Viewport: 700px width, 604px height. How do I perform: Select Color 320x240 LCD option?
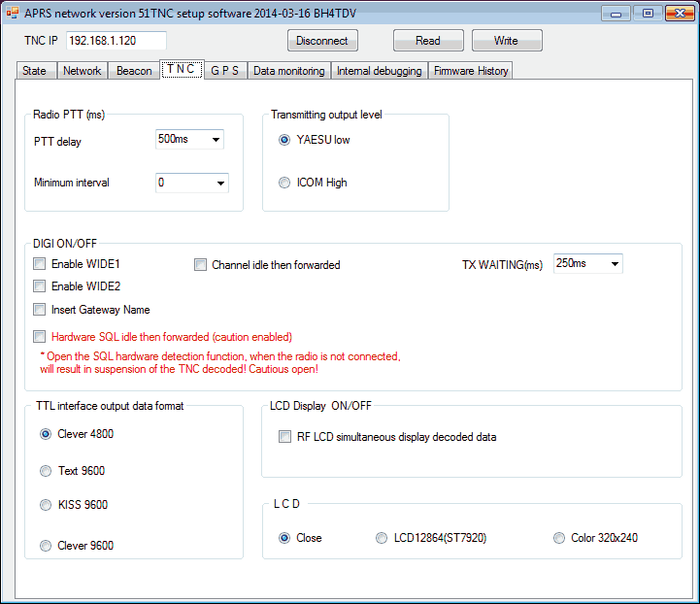[x=559, y=538]
